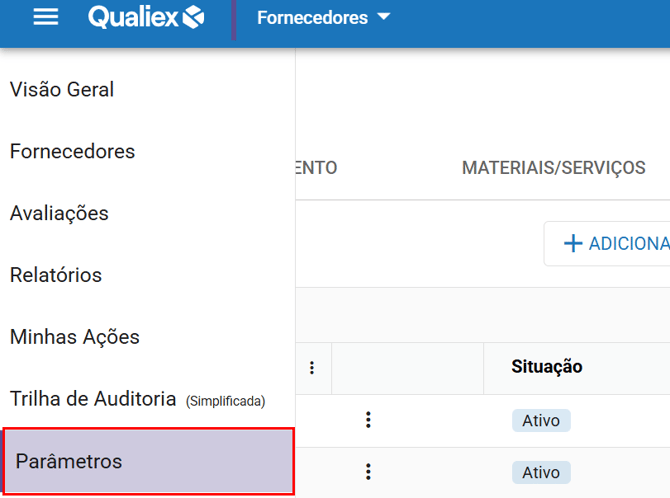Click the Situação column header
The height and width of the screenshot is (498, 670).
click(x=546, y=367)
